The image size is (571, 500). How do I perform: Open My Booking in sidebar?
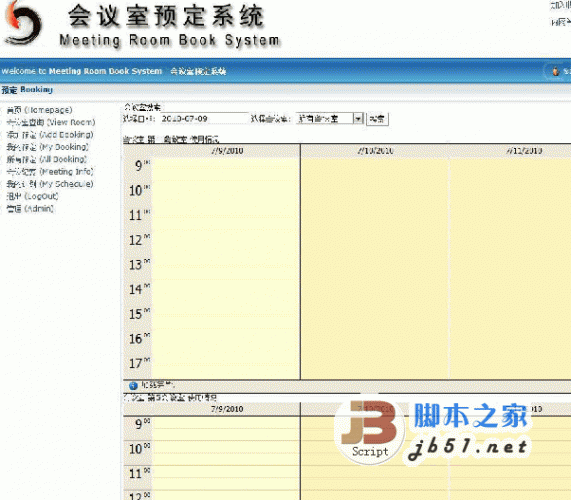(47, 147)
